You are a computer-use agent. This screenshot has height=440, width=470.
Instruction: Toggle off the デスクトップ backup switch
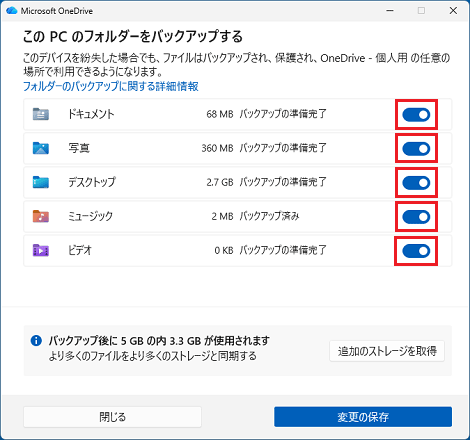tap(416, 183)
